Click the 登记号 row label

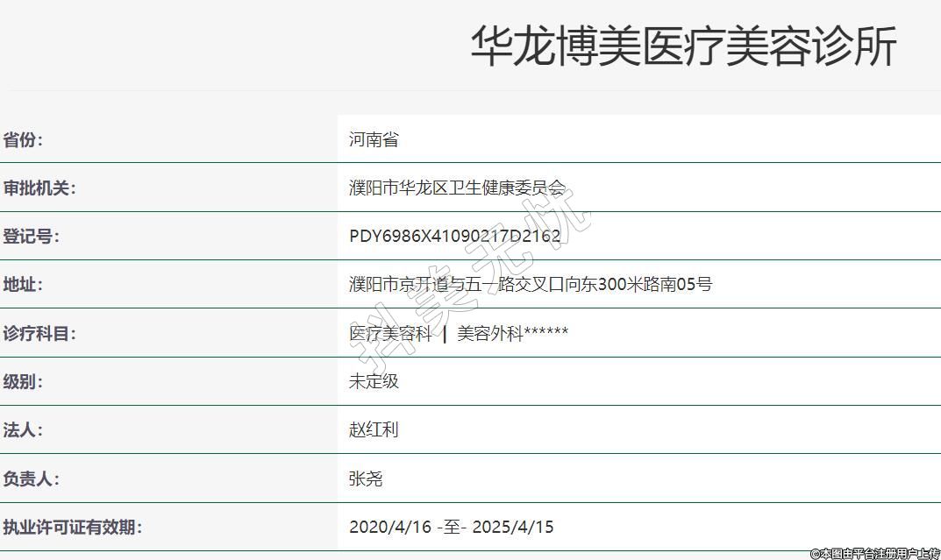[x=32, y=236]
